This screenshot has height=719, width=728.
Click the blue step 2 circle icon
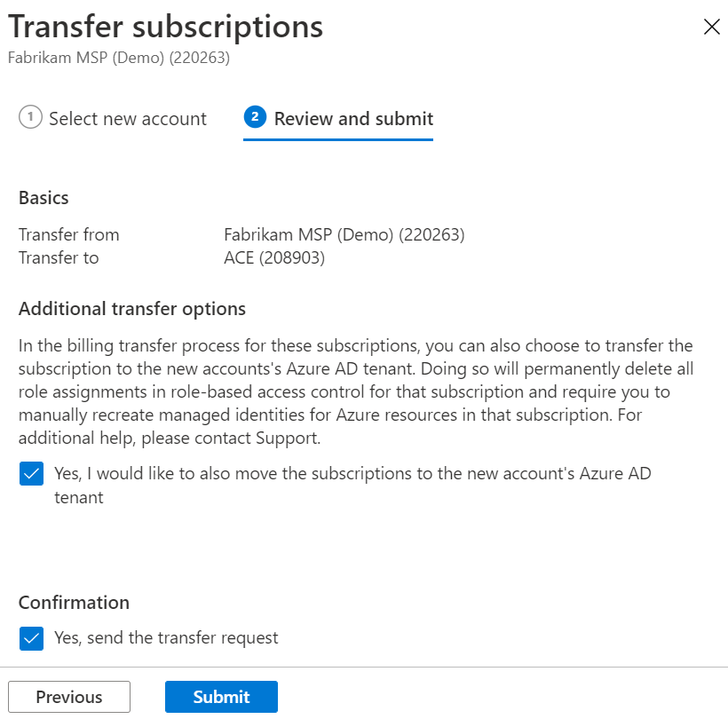[255, 116]
